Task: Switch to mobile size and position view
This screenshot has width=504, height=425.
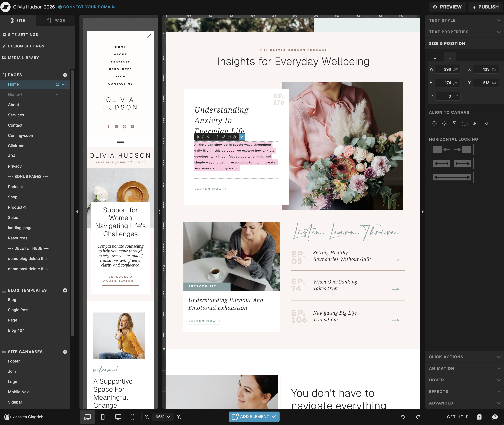Action: click(435, 57)
